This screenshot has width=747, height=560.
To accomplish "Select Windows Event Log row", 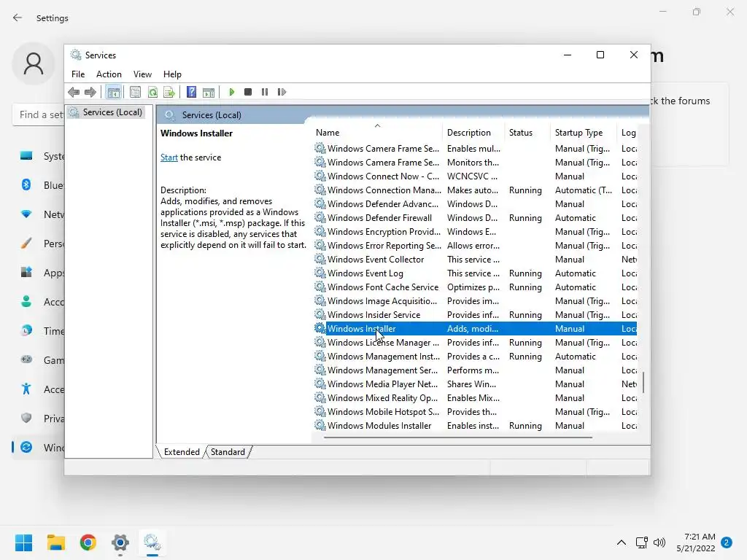I will pyautogui.click(x=475, y=273).
